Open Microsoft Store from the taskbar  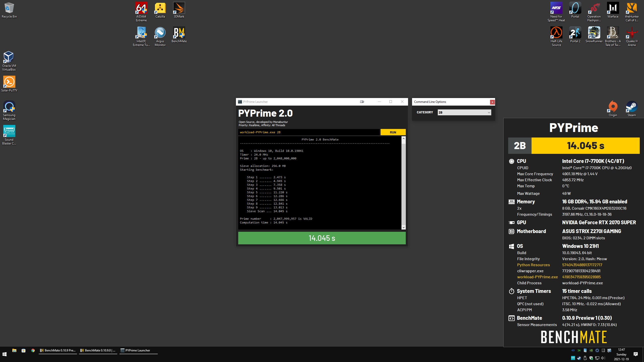coord(24,350)
